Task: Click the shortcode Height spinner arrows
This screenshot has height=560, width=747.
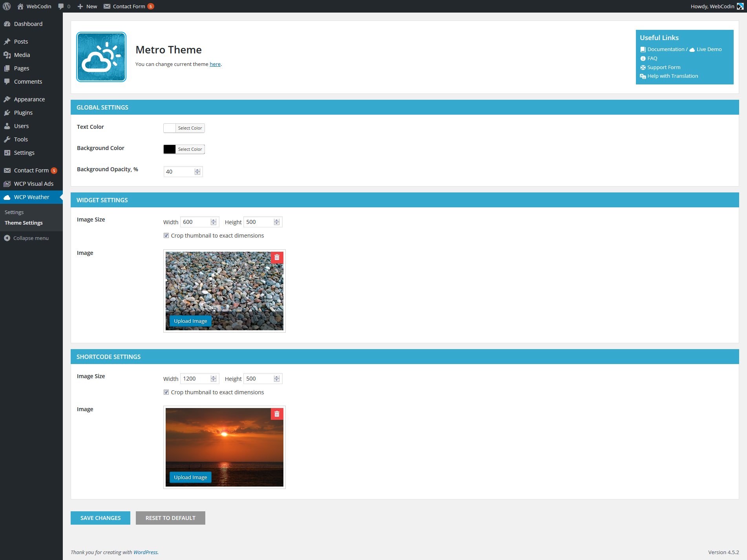Action: (x=277, y=379)
